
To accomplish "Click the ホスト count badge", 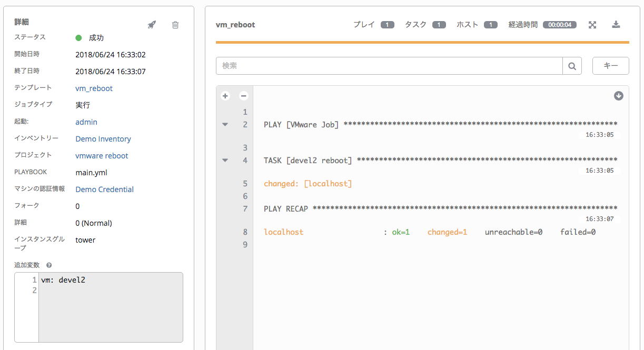I will click(491, 25).
